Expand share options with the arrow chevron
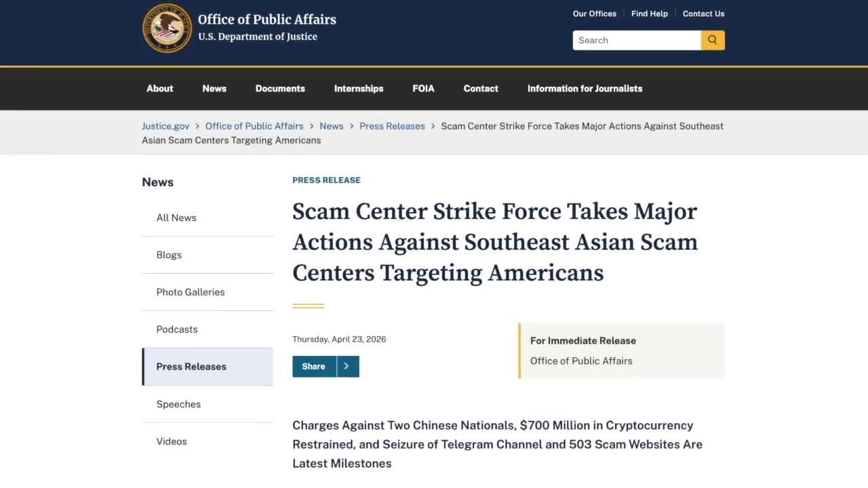The height and width of the screenshot is (488, 868). pos(347,366)
